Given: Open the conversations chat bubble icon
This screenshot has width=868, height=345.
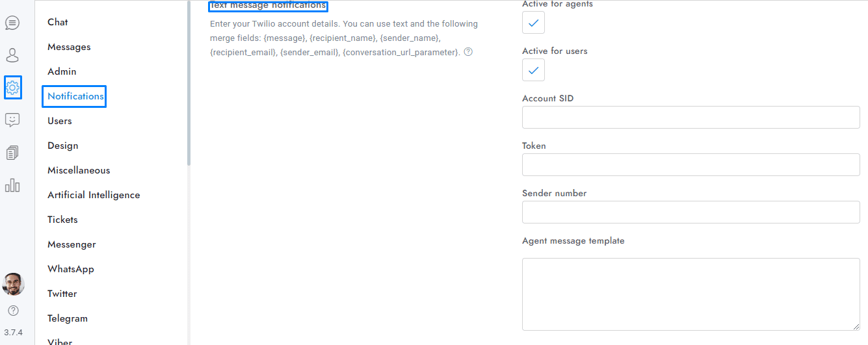Looking at the screenshot, I should [12, 23].
